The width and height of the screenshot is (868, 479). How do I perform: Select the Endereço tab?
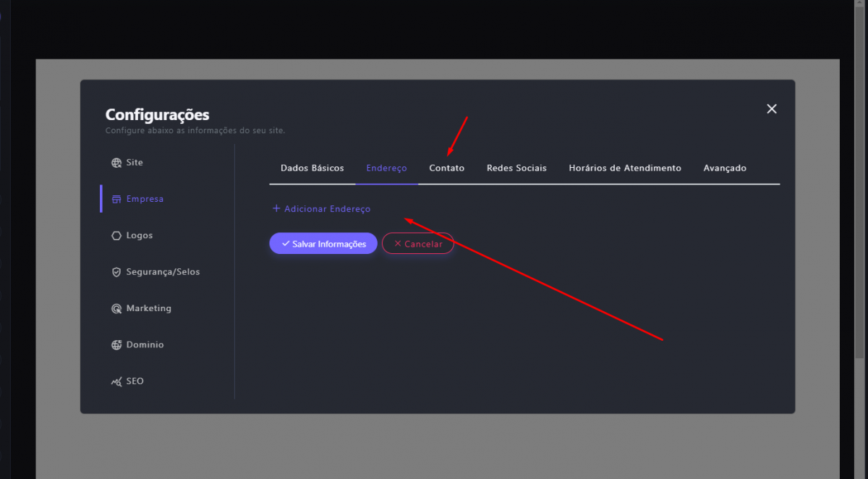coord(386,168)
